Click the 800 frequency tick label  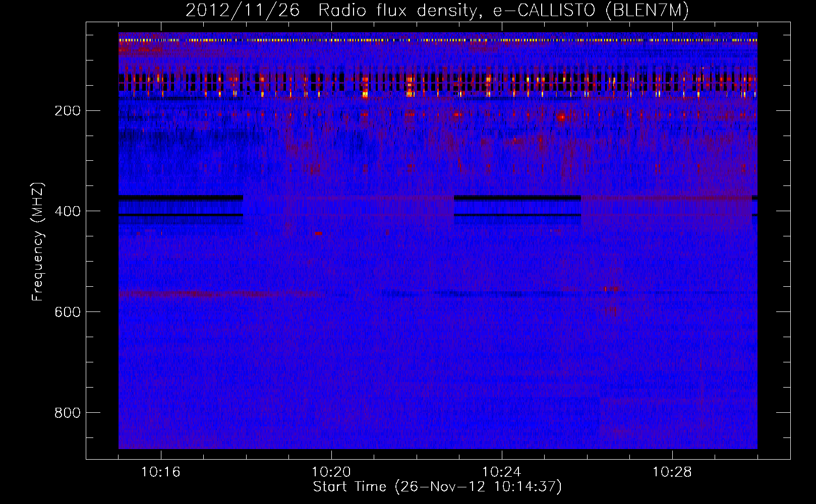pos(68,413)
